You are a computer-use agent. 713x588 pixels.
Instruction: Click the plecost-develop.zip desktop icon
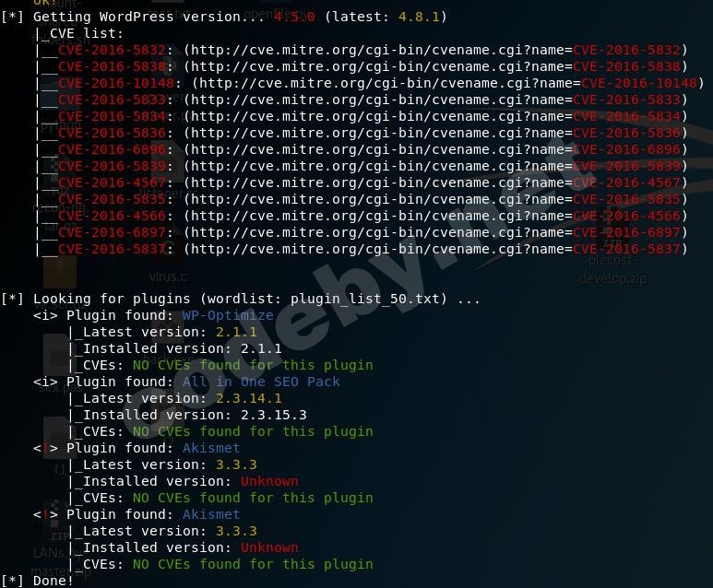pyautogui.click(x=612, y=269)
